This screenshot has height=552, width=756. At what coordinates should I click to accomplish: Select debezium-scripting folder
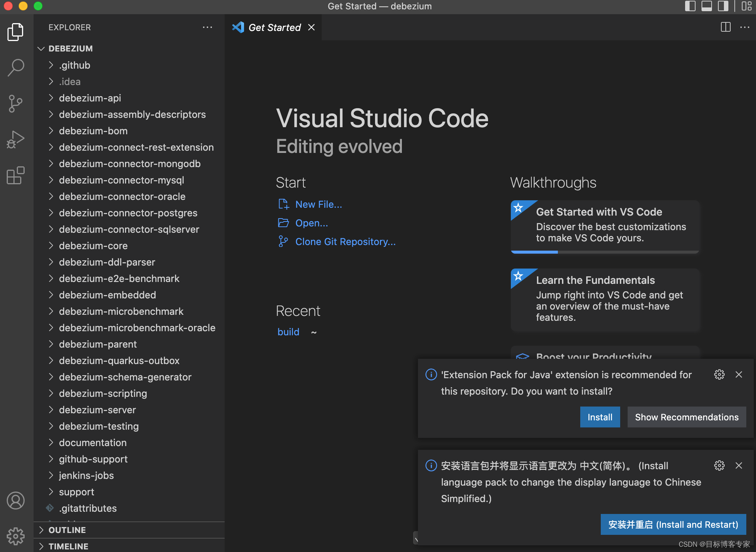coord(129,393)
